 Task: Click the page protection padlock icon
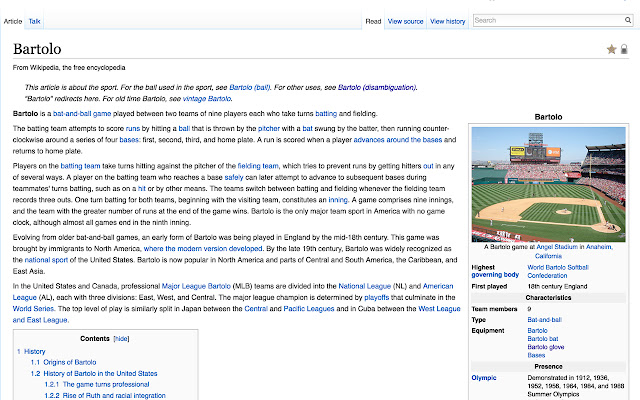(x=624, y=49)
